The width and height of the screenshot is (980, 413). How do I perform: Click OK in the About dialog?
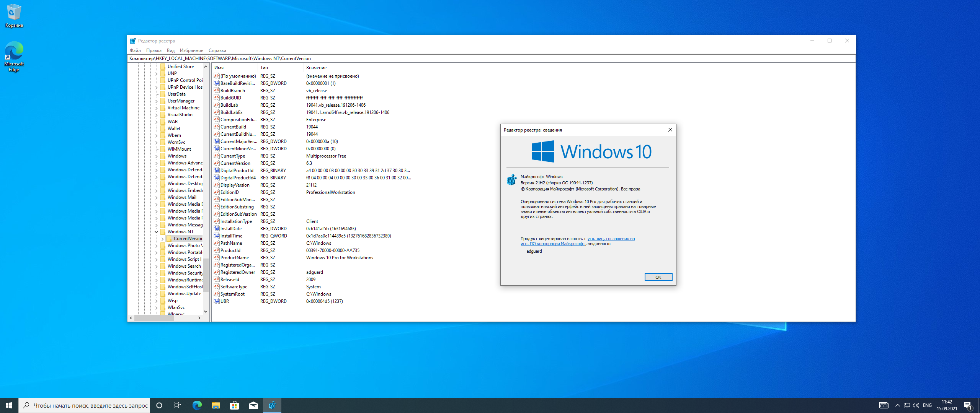[658, 277]
